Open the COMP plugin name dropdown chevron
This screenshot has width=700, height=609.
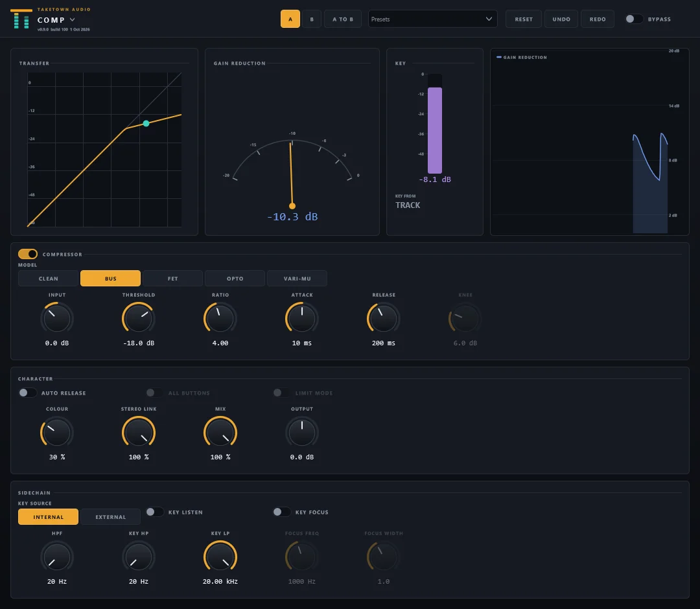[73, 19]
